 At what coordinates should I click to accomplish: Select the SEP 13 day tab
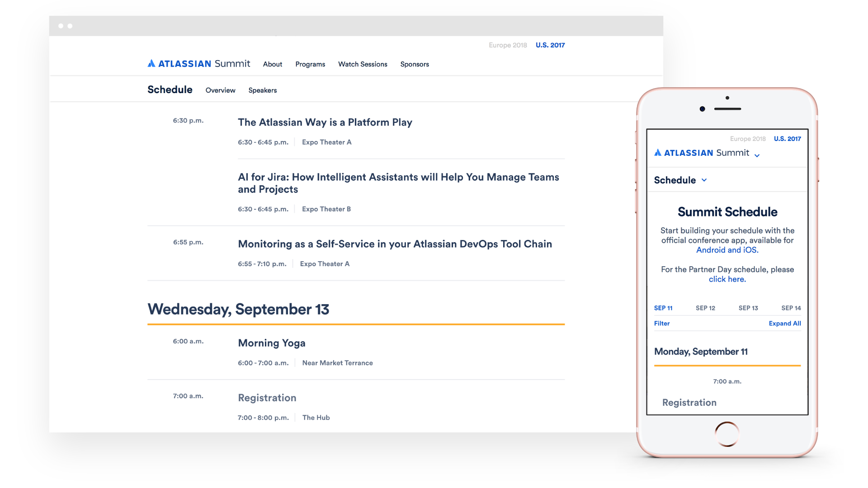pos(748,308)
